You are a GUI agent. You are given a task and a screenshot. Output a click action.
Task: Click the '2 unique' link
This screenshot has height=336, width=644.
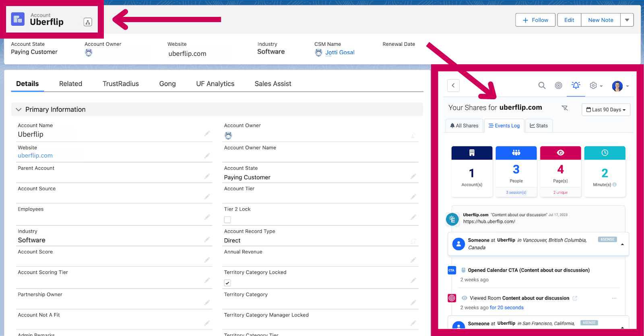click(560, 193)
